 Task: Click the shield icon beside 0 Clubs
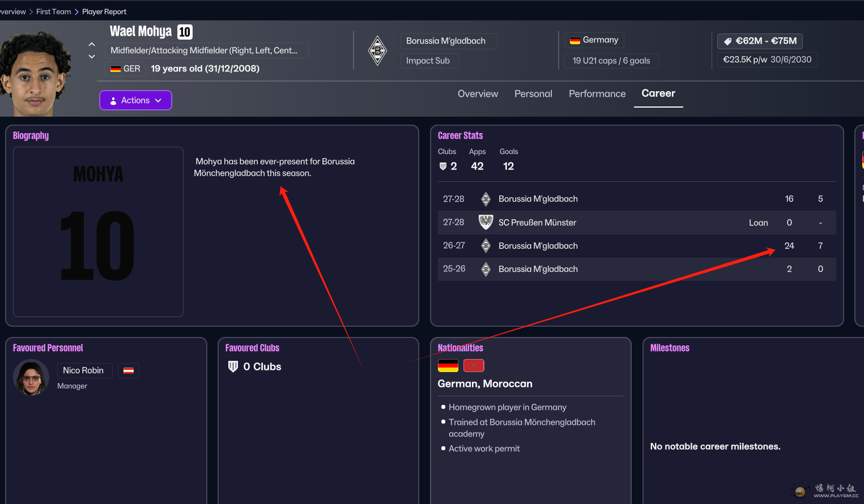[x=233, y=366]
